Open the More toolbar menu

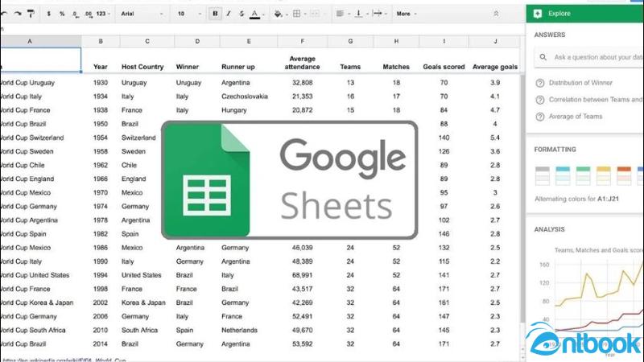click(x=406, y=14)
